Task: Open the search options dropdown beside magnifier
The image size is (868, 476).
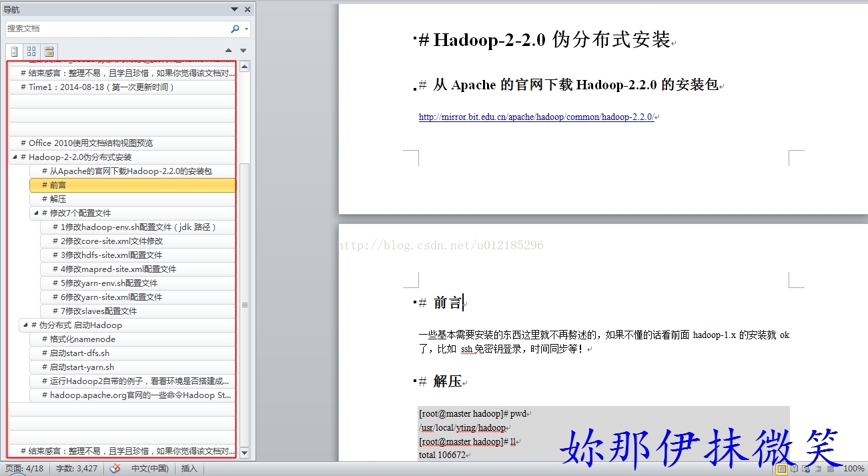Action: 246,29
